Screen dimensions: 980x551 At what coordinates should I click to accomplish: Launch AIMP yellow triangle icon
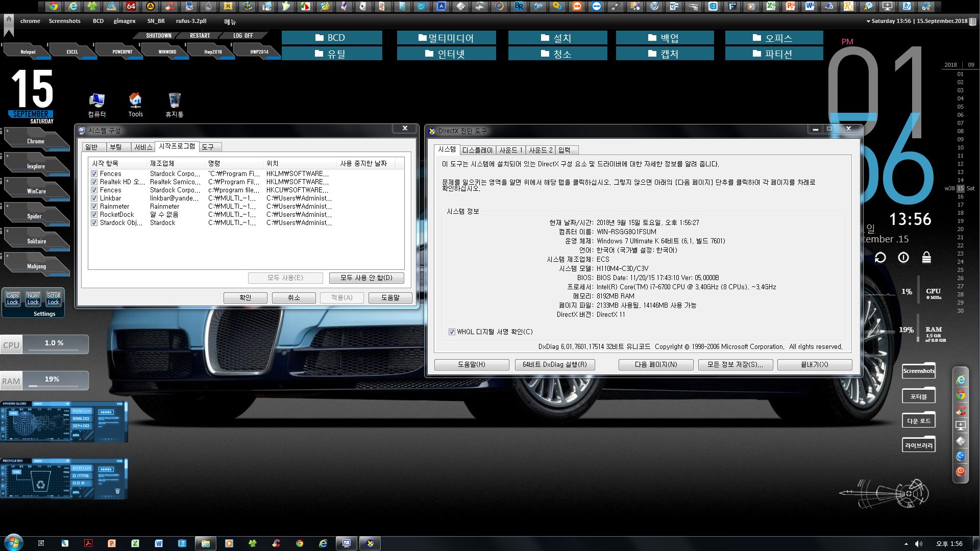[x=151, y=7]
